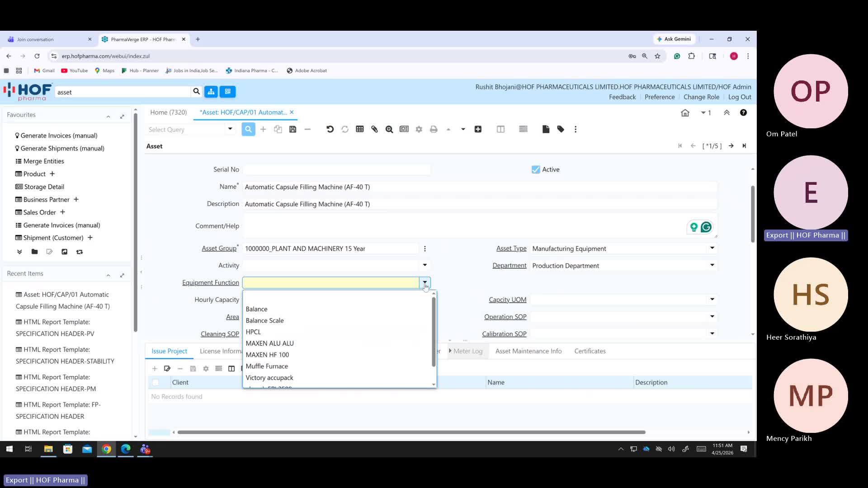Image resolution: width=868 pixels, height=488 pixels.
Task: Click the Grammarly icon in Comment field
Action: [706, 227]
